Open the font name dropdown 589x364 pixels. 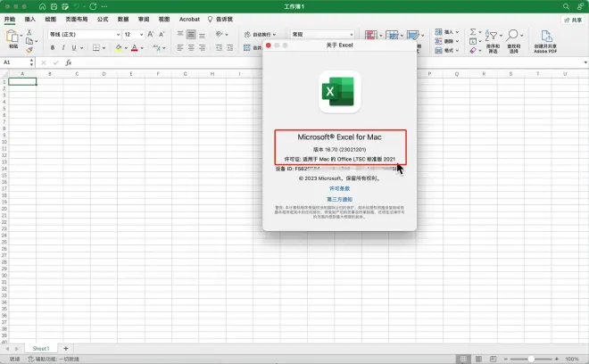118,35
